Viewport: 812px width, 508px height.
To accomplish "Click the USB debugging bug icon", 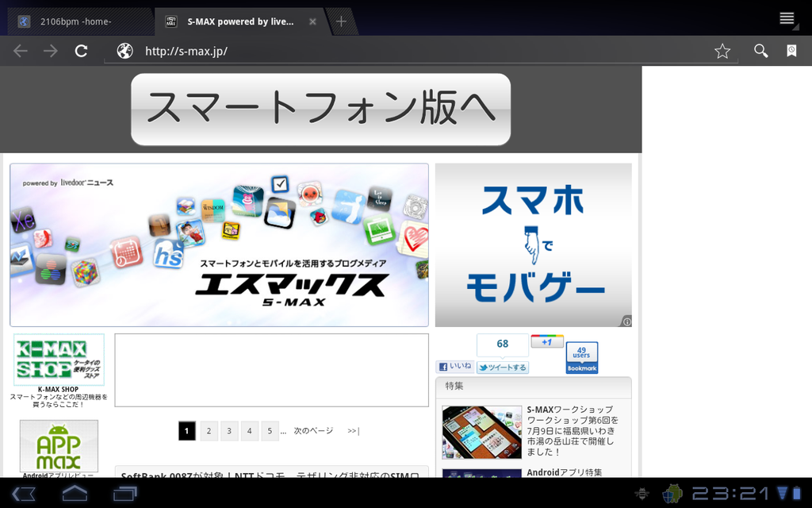I will click(642, 494).
